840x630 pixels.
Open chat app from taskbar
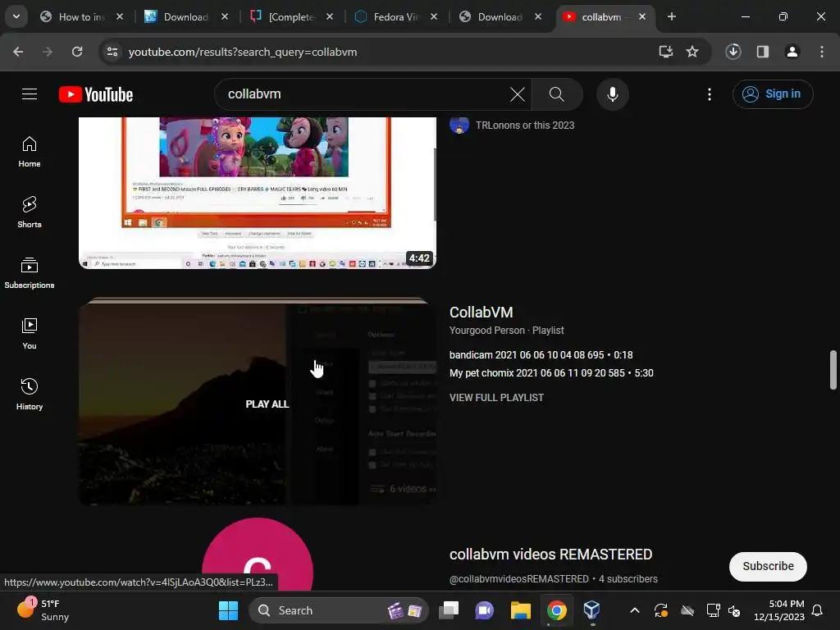(x=484, y=610)
